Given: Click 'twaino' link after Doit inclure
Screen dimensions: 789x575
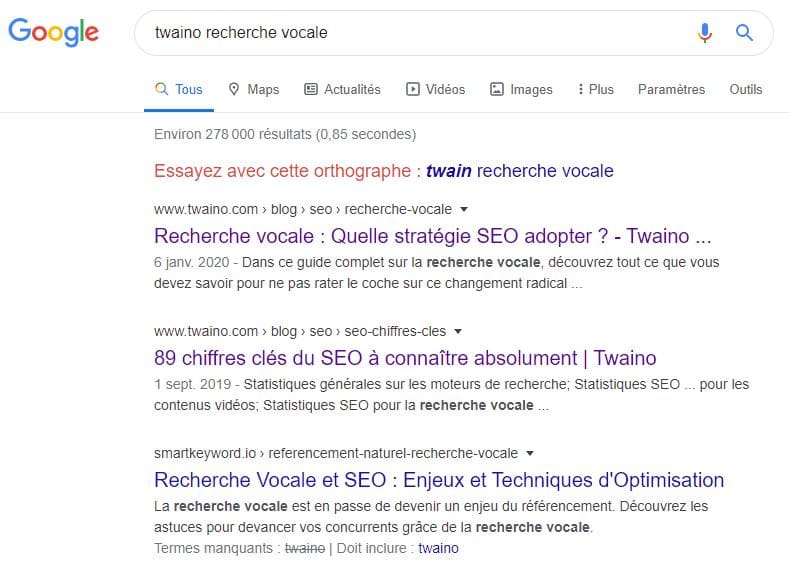Looking at the screenshot, I should (438, 548).
